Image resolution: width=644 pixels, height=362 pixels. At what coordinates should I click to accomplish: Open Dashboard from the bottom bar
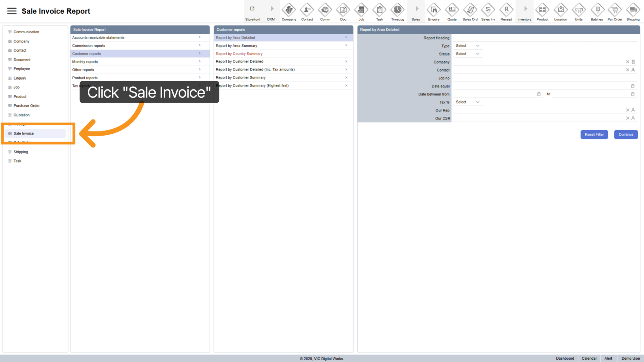click(565, 359)
